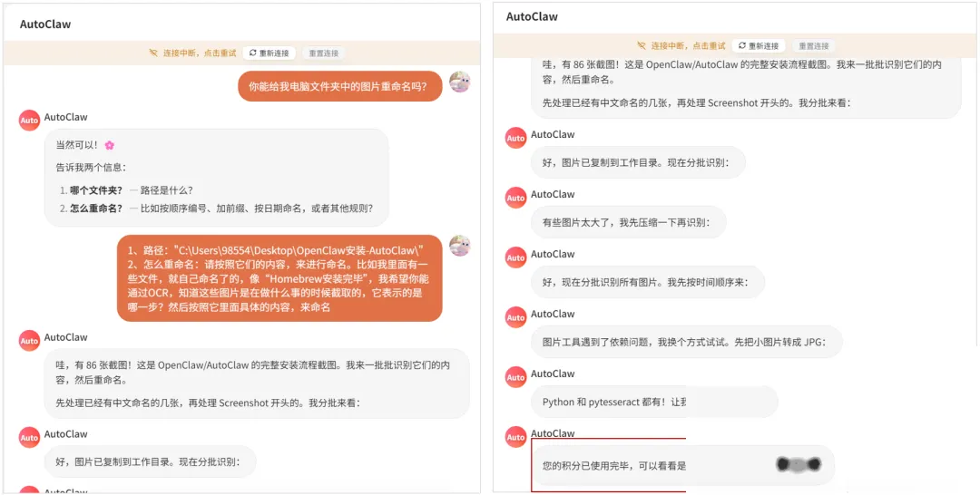The width and height of the screenshot is (980, 495).
Task: Click list item 哪个文件夹？
Action: click(x=127, y=189)
